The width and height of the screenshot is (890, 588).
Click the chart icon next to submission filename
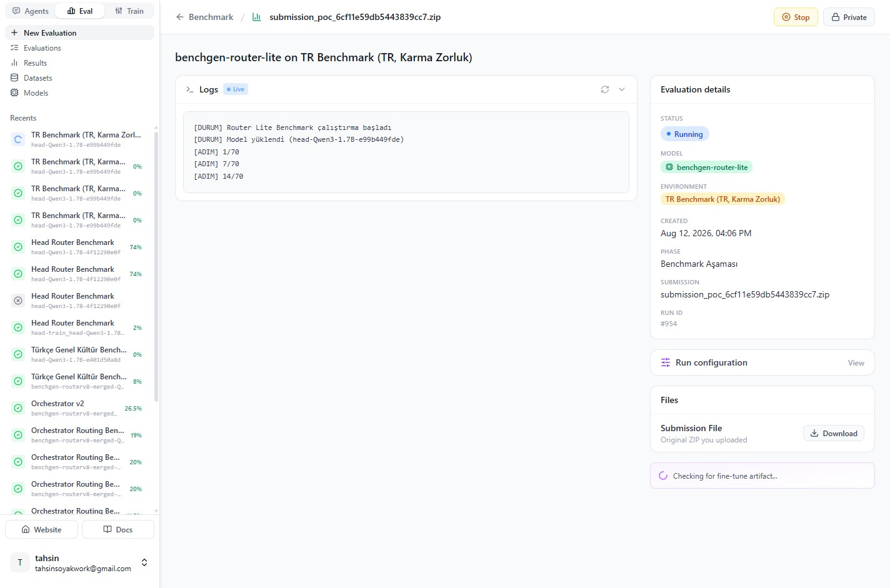256,17
